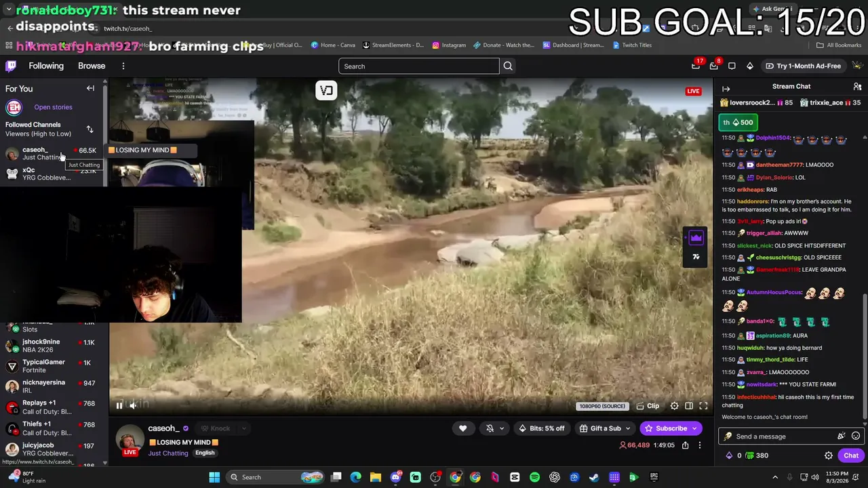Open Whispers chat bubble icon
Screen dimensions: 868x488
pos(732,66)
